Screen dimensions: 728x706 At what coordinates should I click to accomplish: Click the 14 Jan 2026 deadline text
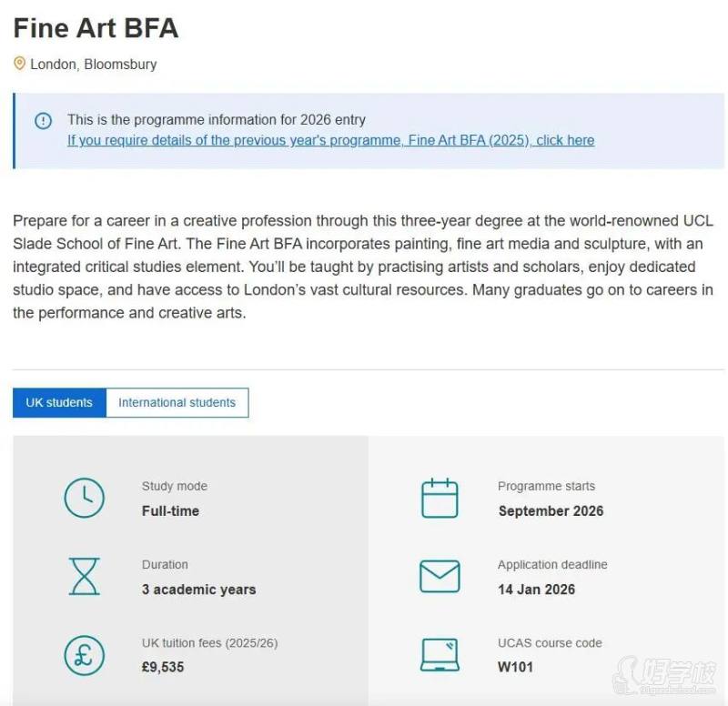(536, 589)
